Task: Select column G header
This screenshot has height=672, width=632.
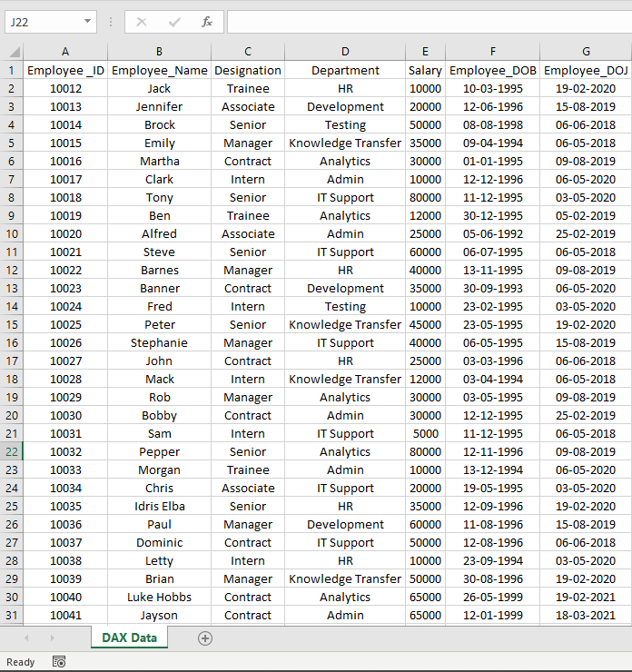Action: pyautogui.click(x=586, y=52)
